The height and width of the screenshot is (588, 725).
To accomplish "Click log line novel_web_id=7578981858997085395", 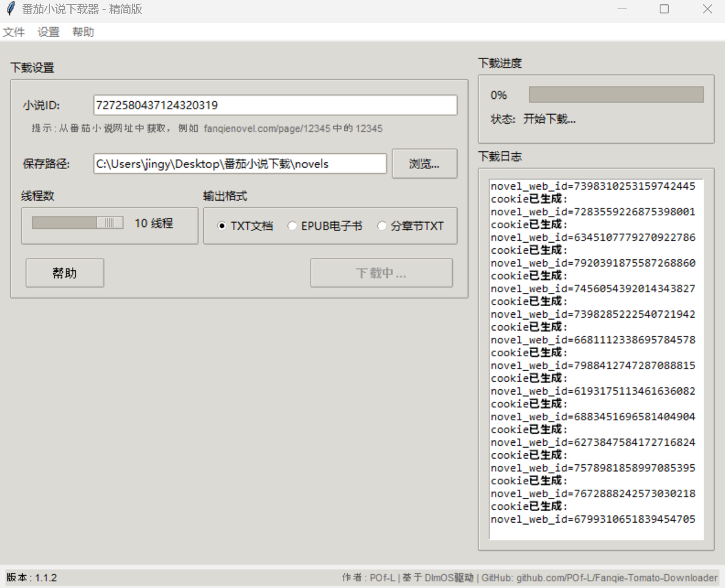I will pyautogui.click(x=593, y=468).
